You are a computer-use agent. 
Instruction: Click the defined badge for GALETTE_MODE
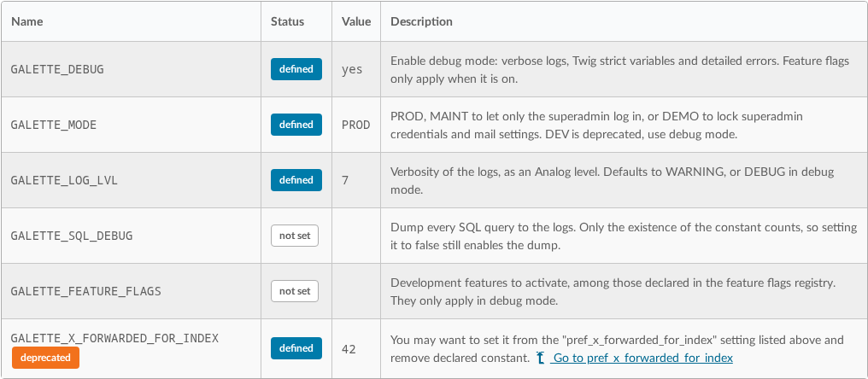pyautogui.click(x=296, y=125)
